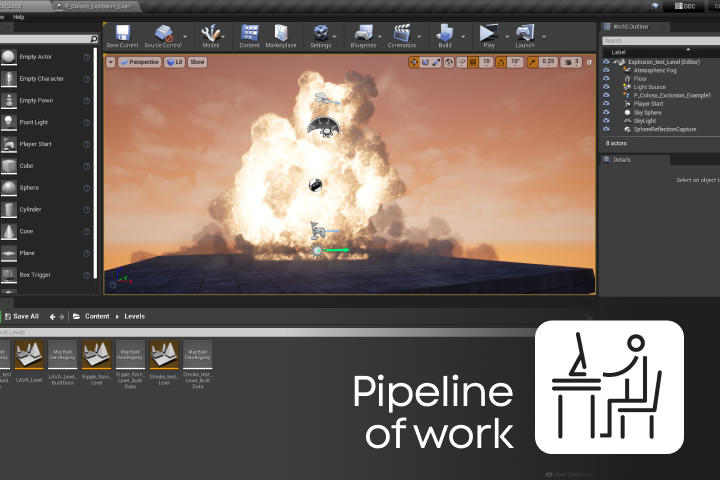Select the sky light icon in viewport
Screen dimensions: 720x480
pyautogui.click(x=325, y=127)
